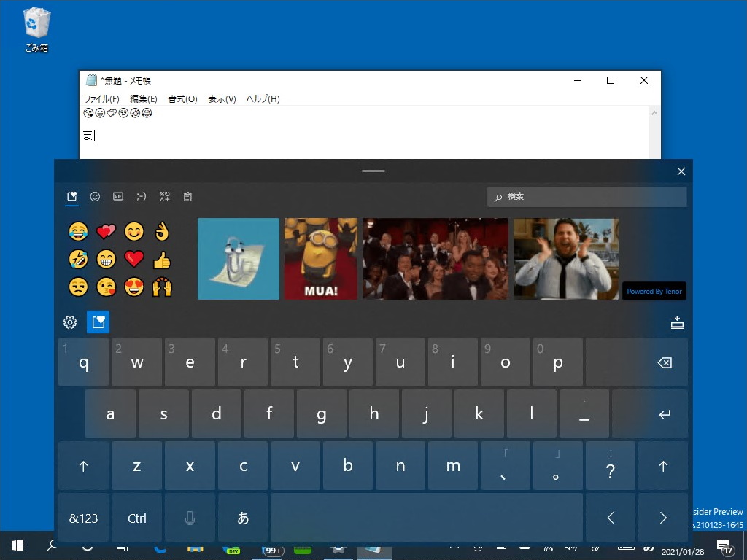Select the kaomoji panel

point(142,196)
